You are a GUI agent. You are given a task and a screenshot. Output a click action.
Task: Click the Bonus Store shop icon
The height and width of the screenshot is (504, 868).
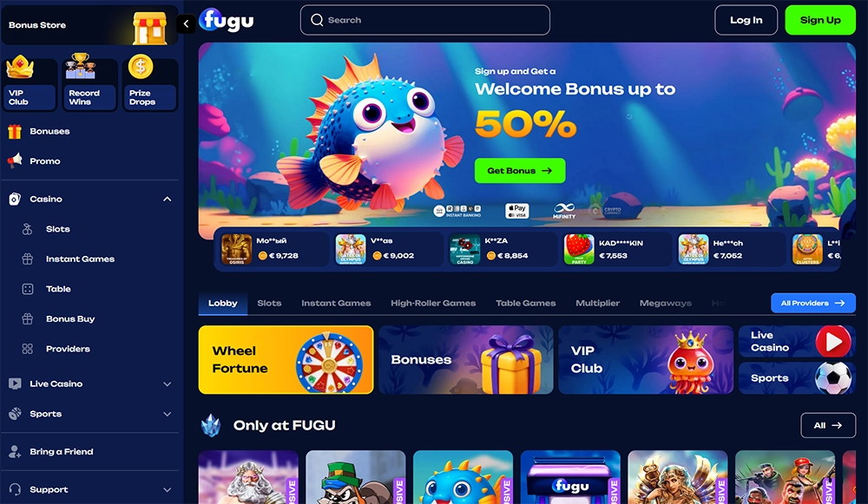[149, 28]
